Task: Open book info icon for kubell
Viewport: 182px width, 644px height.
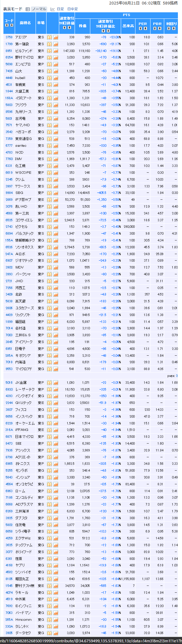Action: pos(49,78)
